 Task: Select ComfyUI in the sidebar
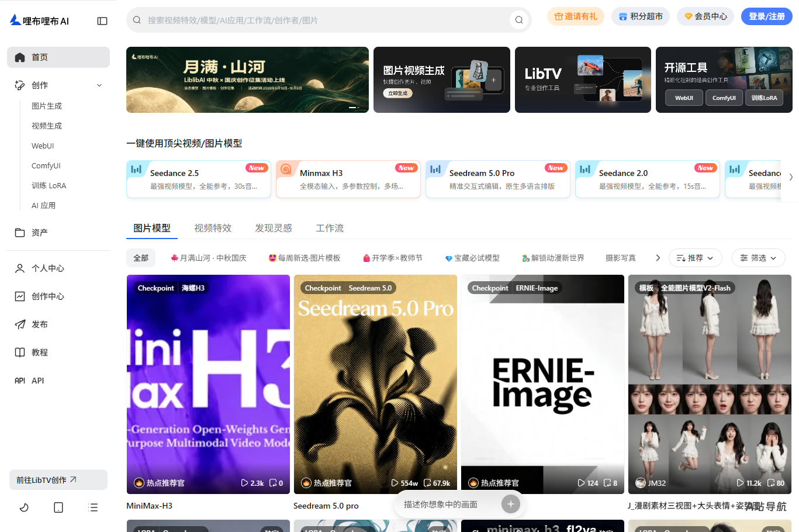(46, 165)
